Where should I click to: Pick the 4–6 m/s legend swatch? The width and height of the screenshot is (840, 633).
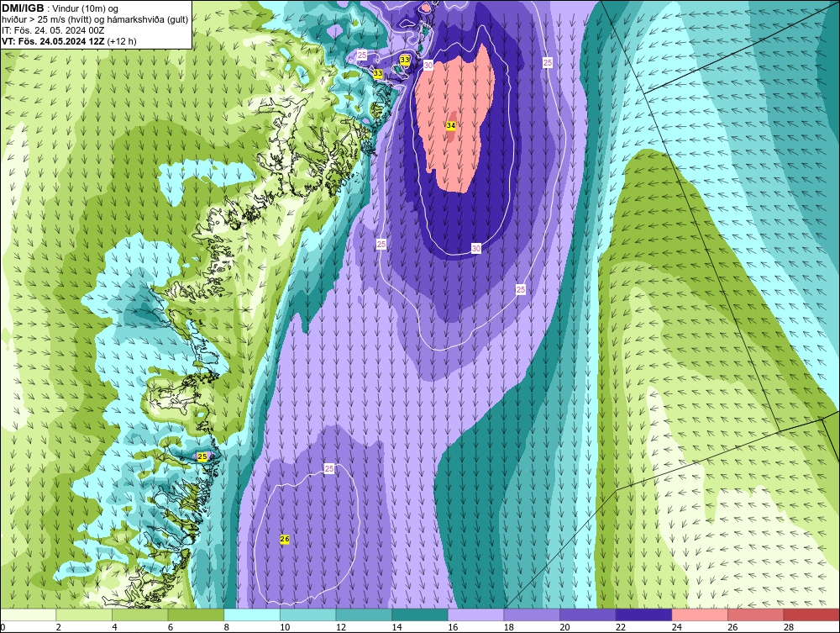[x=139, y=615]
